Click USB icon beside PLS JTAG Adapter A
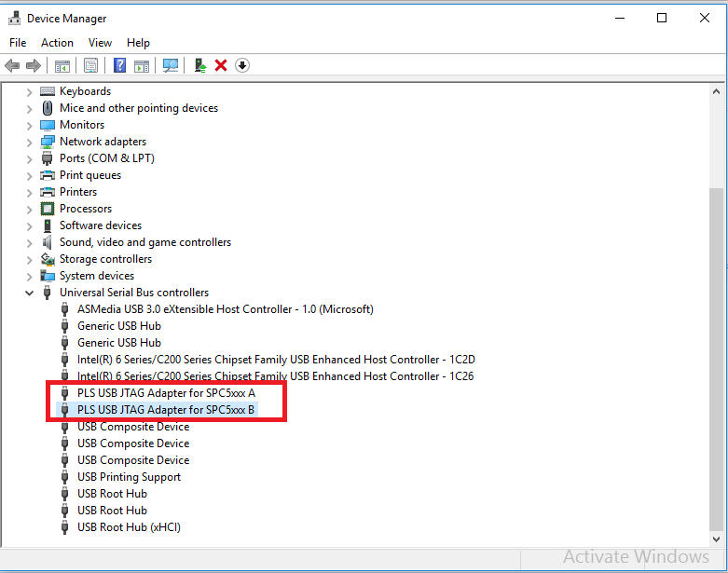Screen dimensions: 728x573 point(65,393)
